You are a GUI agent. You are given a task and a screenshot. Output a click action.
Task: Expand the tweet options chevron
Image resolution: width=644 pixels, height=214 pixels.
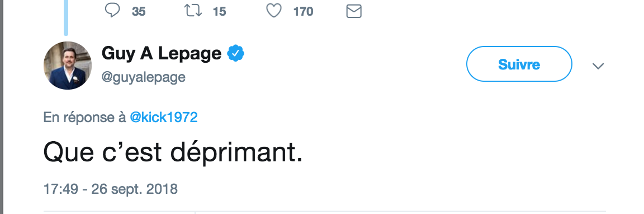point(598,66)
